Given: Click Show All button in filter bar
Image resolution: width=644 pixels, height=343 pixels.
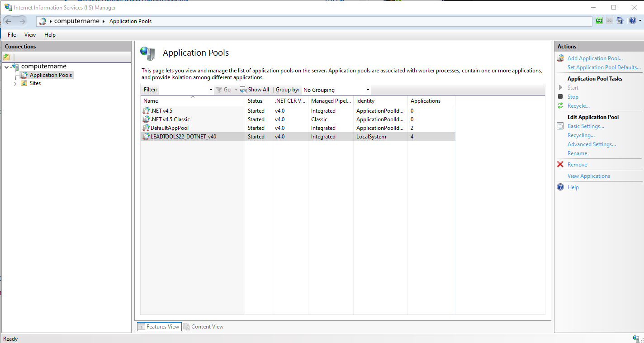Looking at the screenshot, I should coord(255,90).
